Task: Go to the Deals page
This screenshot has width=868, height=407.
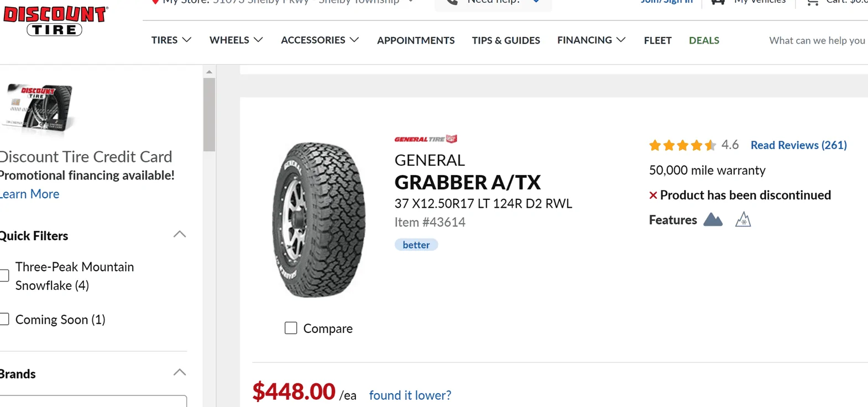Action: 704,40
